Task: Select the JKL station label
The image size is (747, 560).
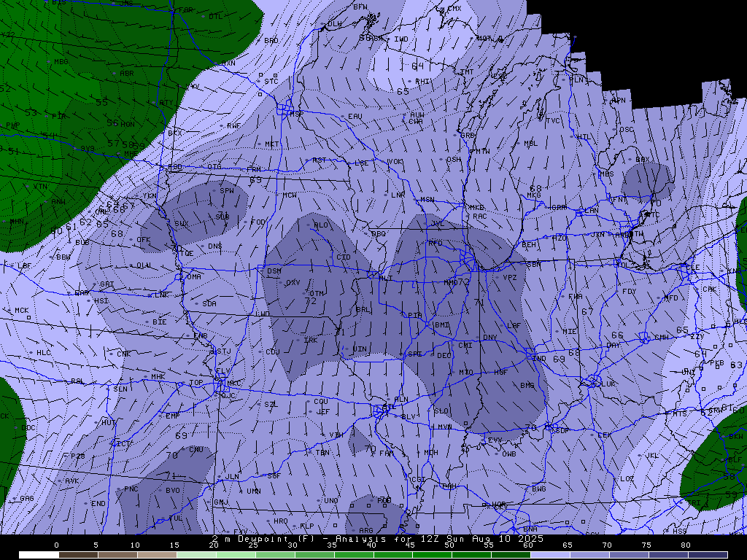Action: point(651,456)
